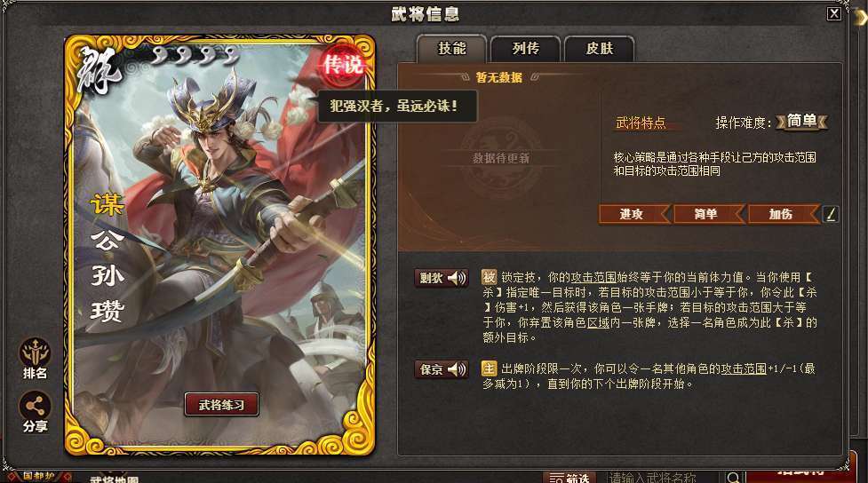Close the 武将信息 window

833,14
